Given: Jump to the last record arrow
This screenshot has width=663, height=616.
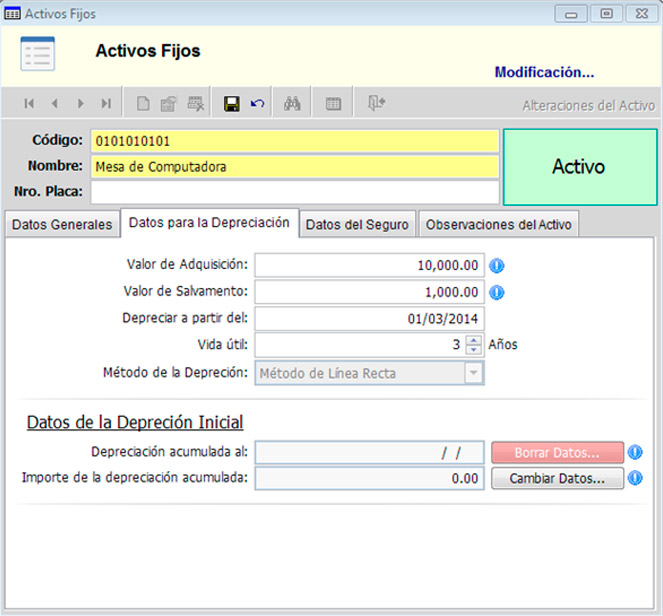Looking at the screenshot, I should click(105, 104).
